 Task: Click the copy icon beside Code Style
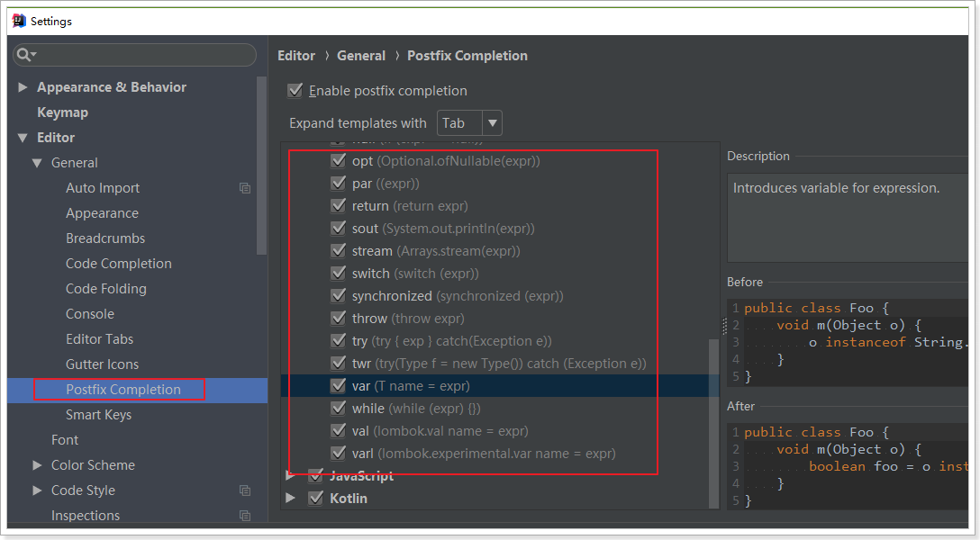(x=245, y=490)
